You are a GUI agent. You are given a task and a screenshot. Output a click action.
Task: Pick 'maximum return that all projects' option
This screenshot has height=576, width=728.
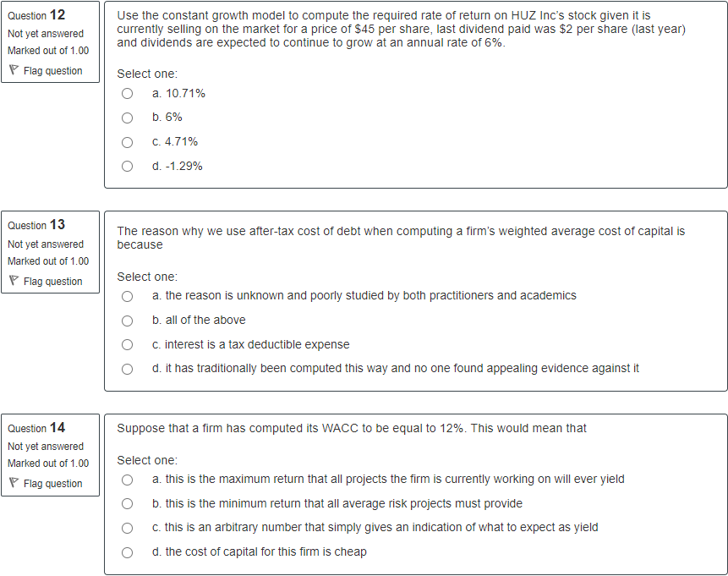[127, 479]
